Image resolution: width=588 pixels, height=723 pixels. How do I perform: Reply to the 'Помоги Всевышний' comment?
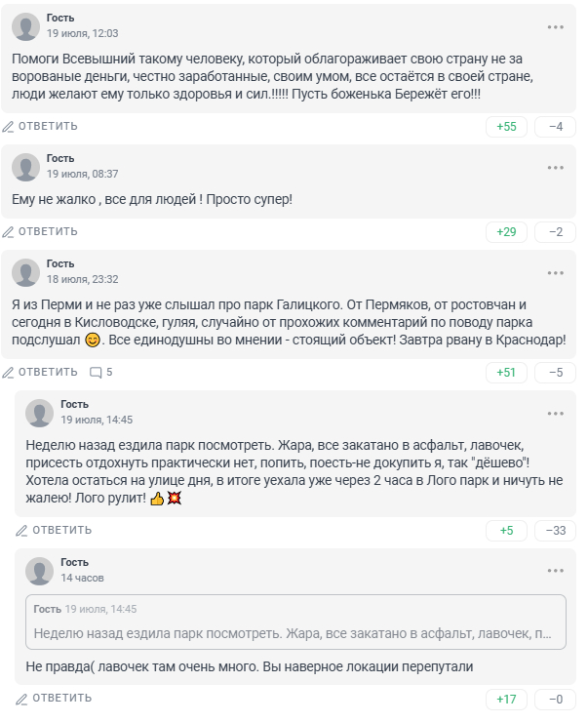(40, 126)
